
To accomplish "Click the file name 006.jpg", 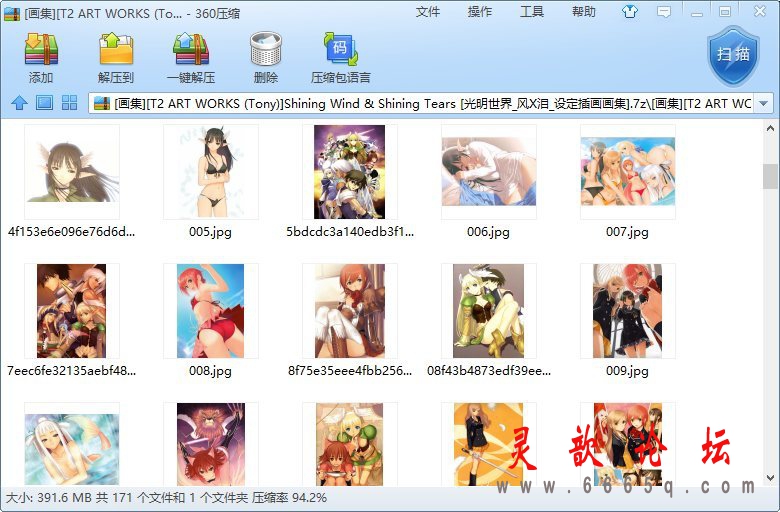I will (x=488, y=232).
